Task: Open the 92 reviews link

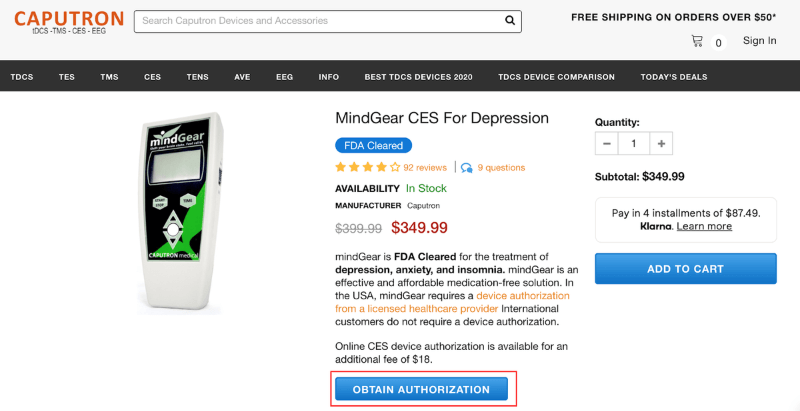Action: pos(425,168)
